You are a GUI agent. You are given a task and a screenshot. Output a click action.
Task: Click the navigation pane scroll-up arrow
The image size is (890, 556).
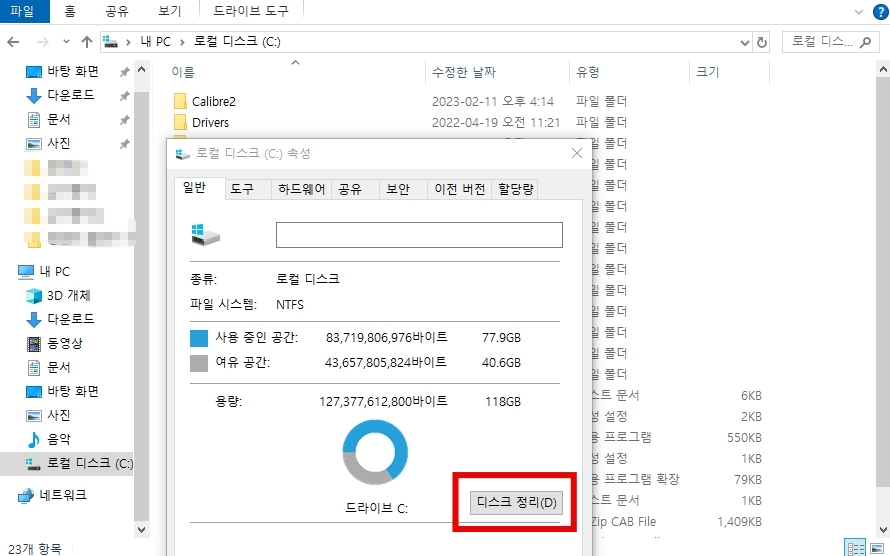[x=141, y=70]
